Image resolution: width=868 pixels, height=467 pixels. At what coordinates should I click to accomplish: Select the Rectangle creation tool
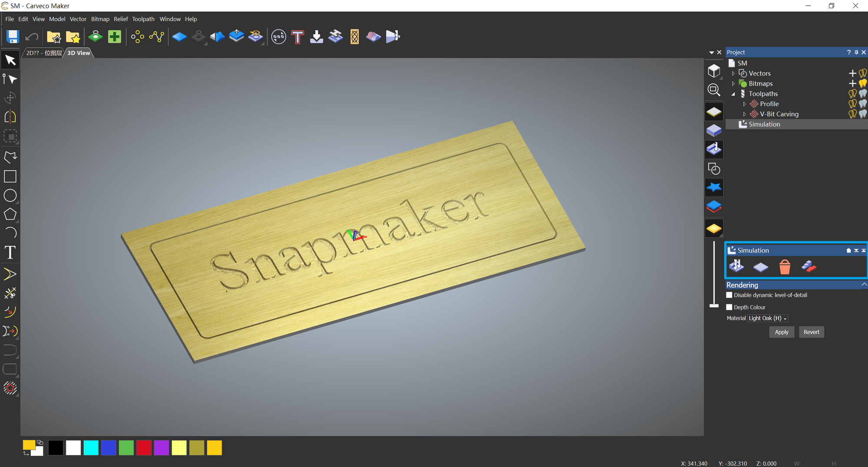(x=10, y=176)
